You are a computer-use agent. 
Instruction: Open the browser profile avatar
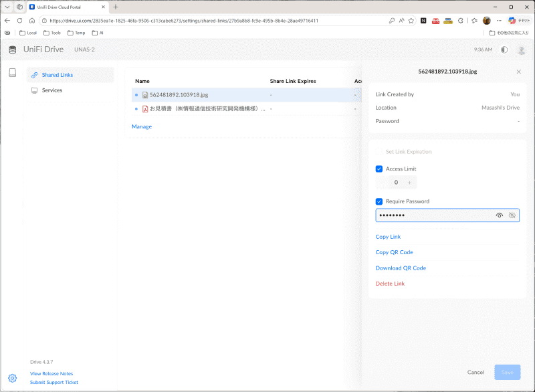[487, 21]
